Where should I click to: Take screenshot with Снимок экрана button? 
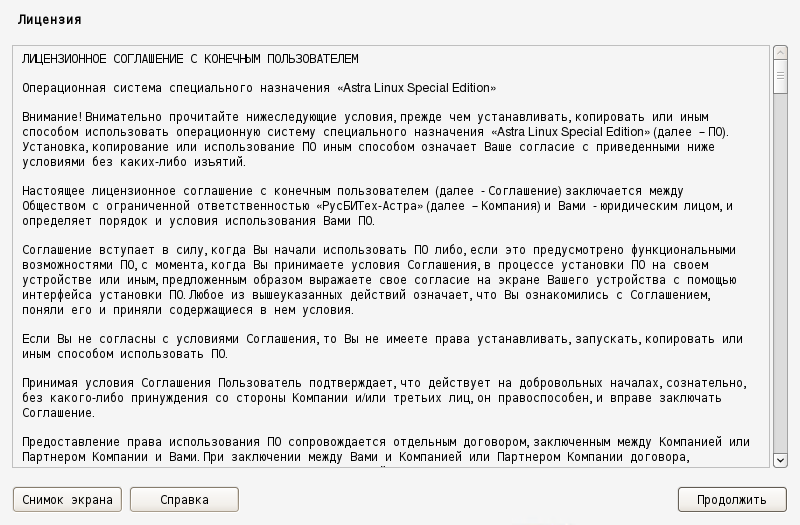(x=67, y=499)
